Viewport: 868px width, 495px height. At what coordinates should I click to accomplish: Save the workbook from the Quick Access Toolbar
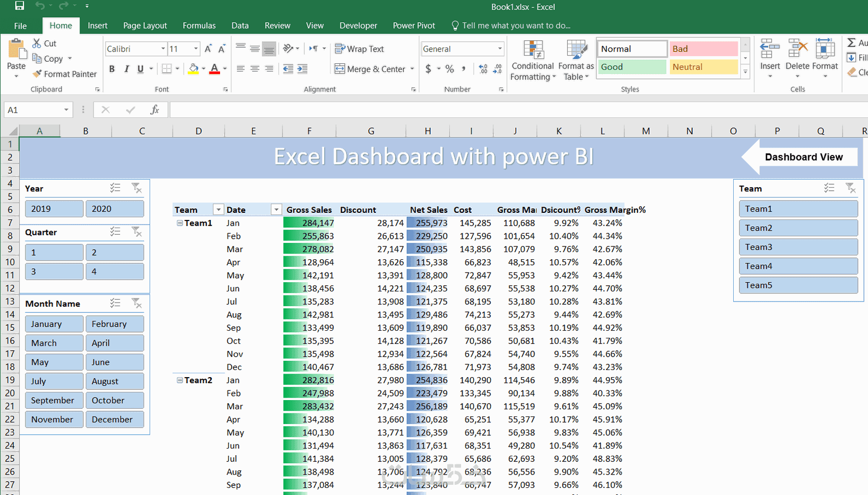point(19,6)
